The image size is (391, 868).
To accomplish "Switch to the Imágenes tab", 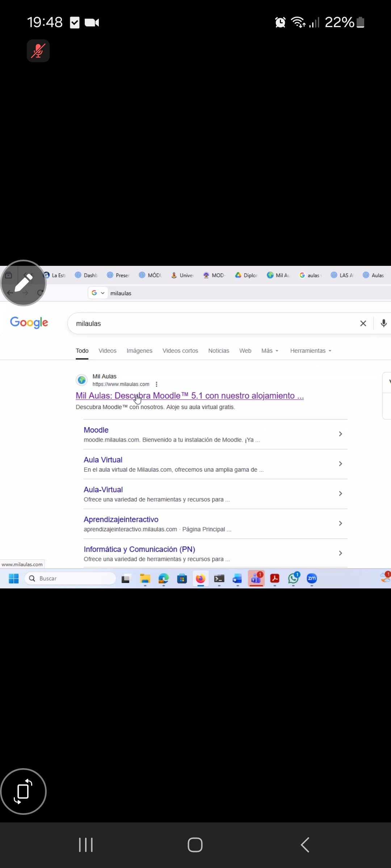I will click(x=139, y=351).
